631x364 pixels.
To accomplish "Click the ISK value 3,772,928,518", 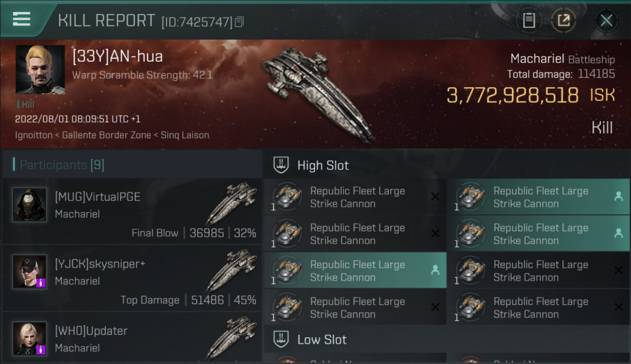I will click(x=513, y=96).
